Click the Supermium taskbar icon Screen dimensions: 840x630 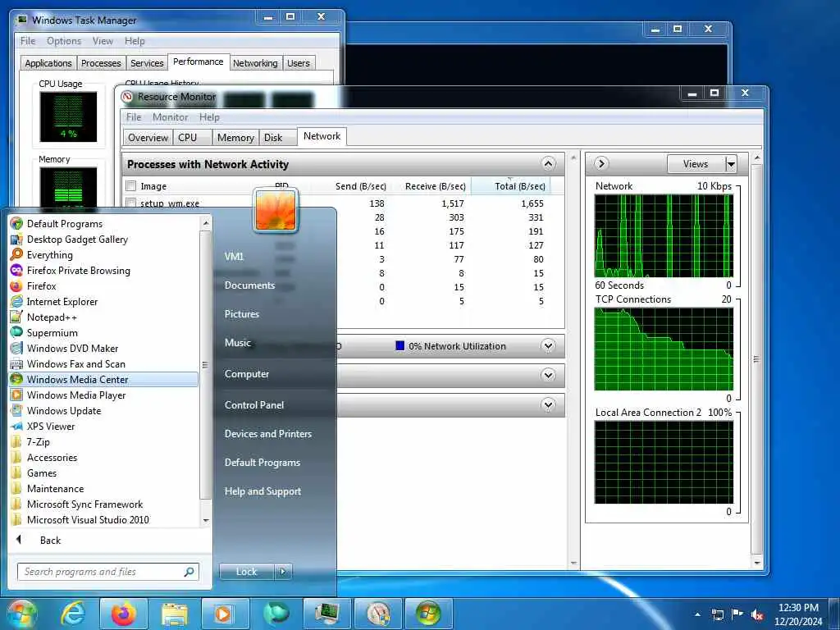[x=276, y=614]
